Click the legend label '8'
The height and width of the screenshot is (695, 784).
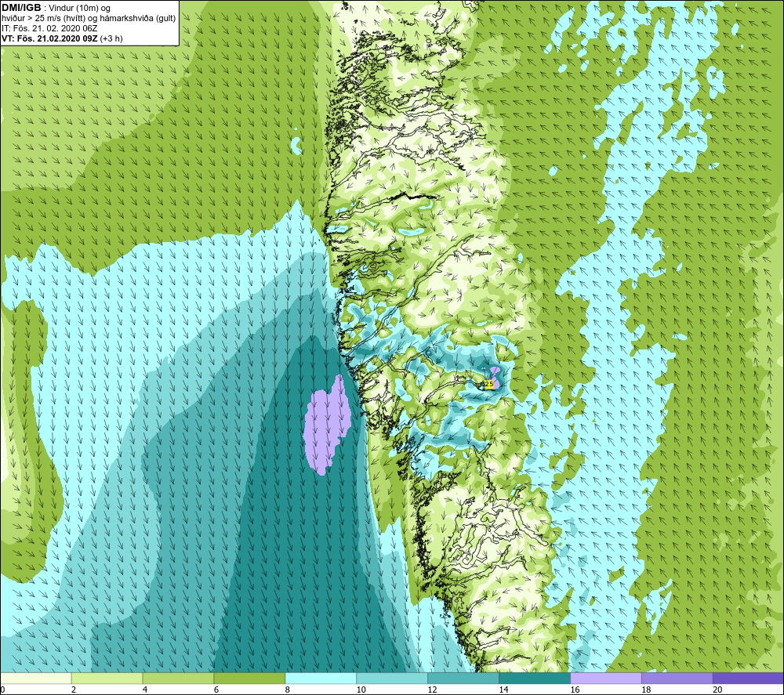288,690
